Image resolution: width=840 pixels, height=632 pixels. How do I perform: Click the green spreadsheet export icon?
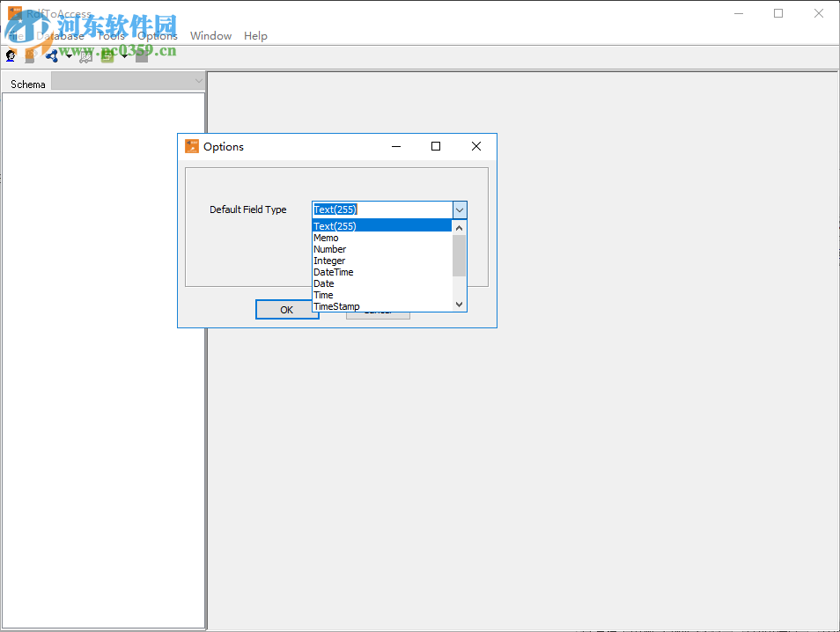tap(107, 55)
